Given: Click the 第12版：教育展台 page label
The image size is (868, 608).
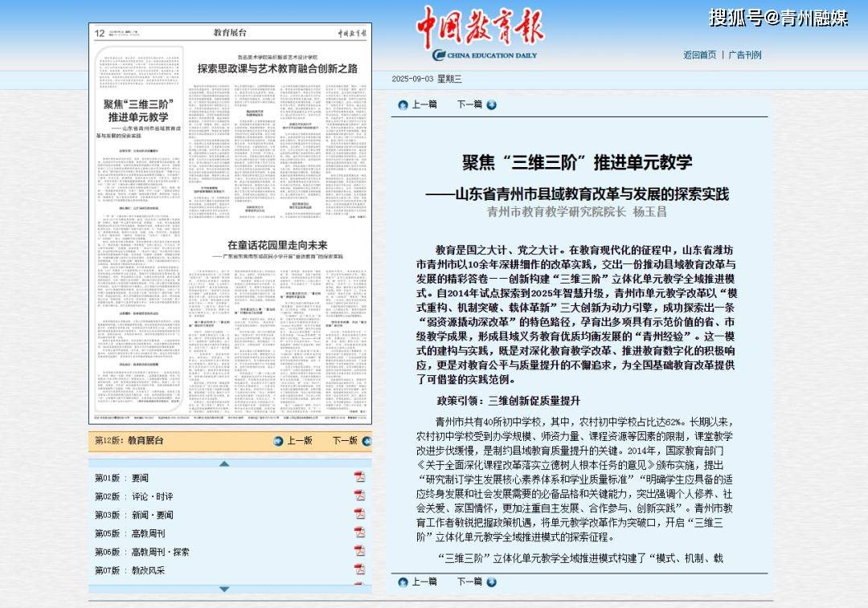Looking at the screenshot, I should pyautogui.click(x=129, y=440).
